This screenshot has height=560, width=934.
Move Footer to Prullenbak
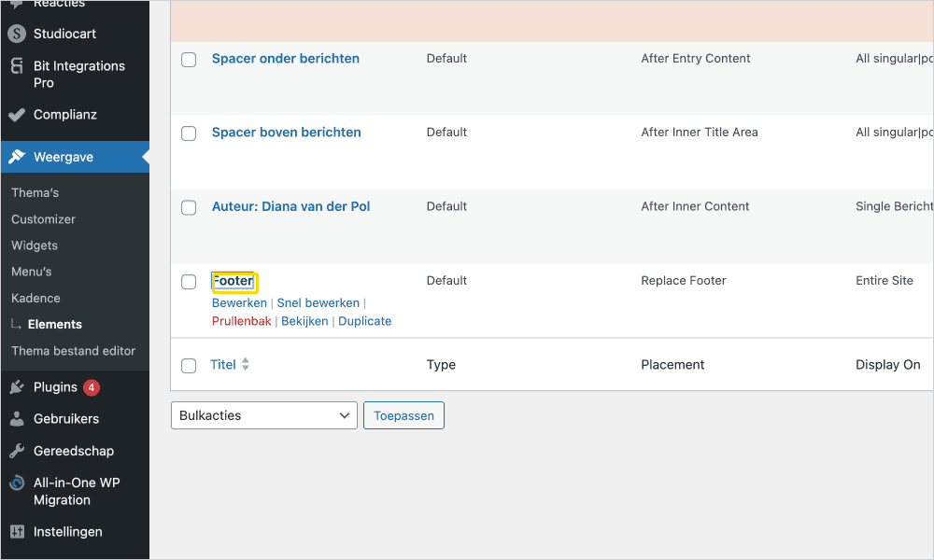[241, 321]
